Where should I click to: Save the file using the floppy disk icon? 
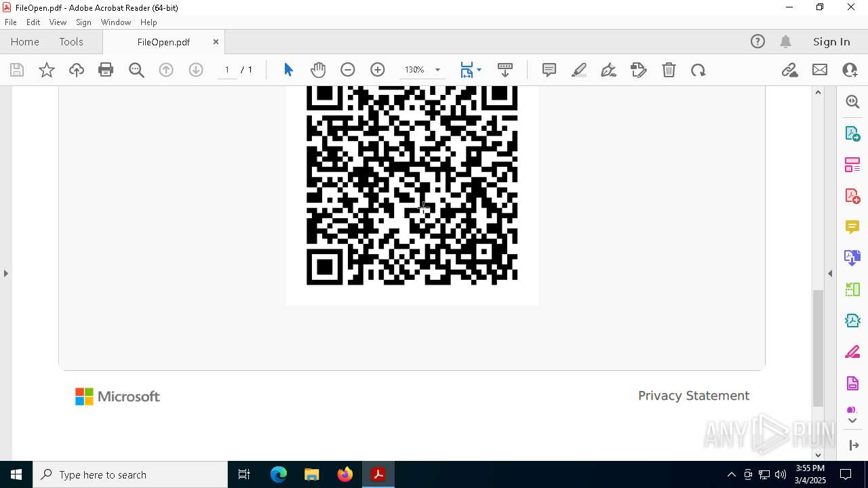(x=17, y=70)
